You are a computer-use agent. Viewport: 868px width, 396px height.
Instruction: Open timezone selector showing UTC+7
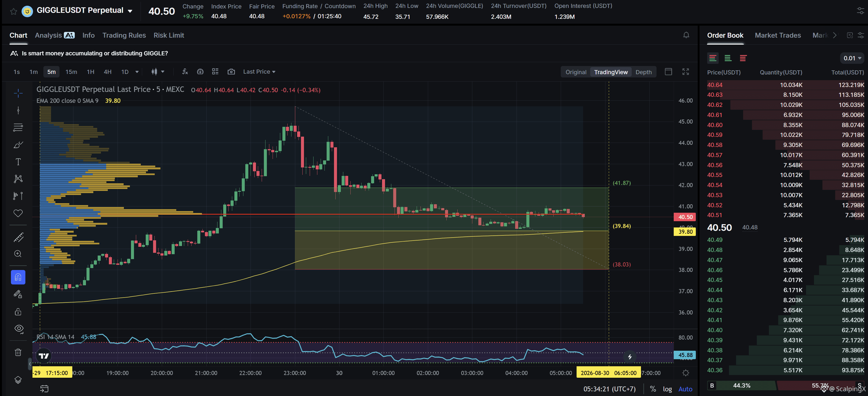[609, 389]
